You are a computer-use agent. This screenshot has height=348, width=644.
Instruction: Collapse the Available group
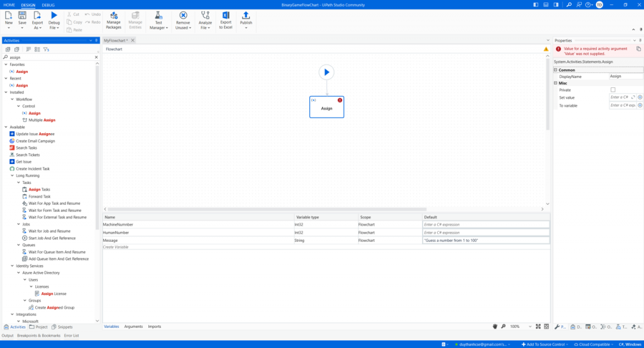pyautogui.click(x=6, y=128)
